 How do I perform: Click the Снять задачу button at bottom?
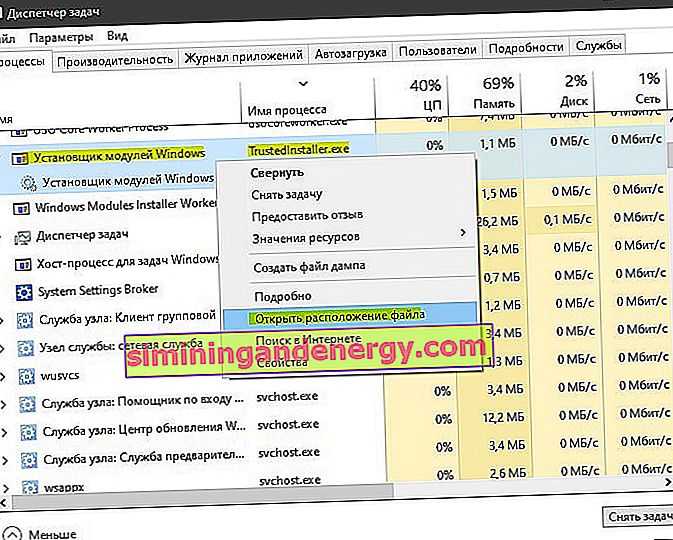point(638,516)
